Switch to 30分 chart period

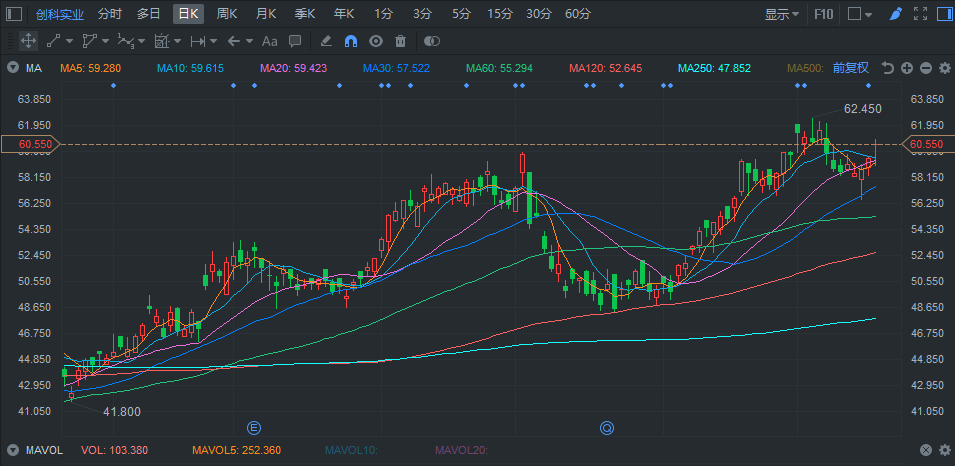[x=538, y=14]
